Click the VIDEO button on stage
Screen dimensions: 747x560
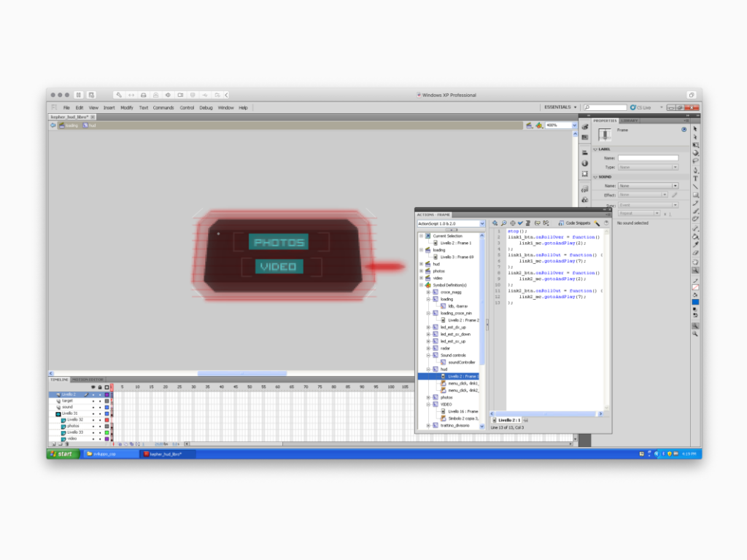(279, 267)
